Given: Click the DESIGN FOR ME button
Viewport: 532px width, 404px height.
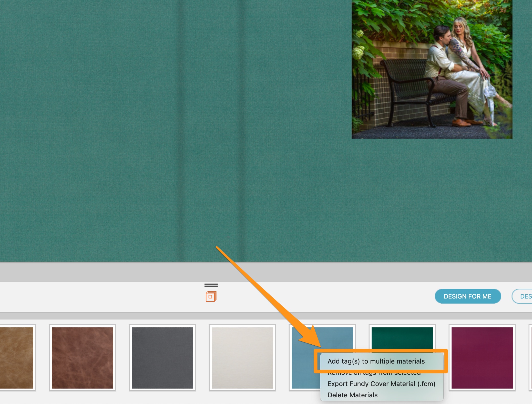Looking at the screenshot, I should click(x=467, y=296).
